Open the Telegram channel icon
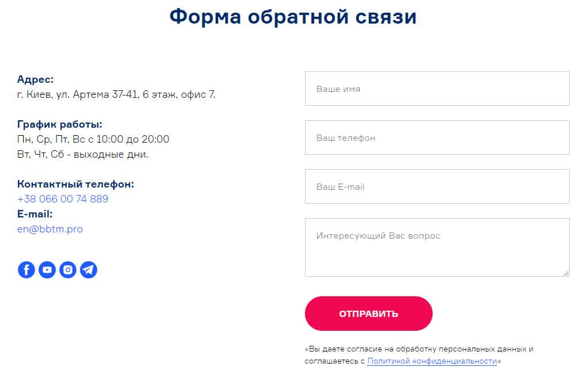The image size is (588, 382). pyautogui.click(x=89, y=269)
